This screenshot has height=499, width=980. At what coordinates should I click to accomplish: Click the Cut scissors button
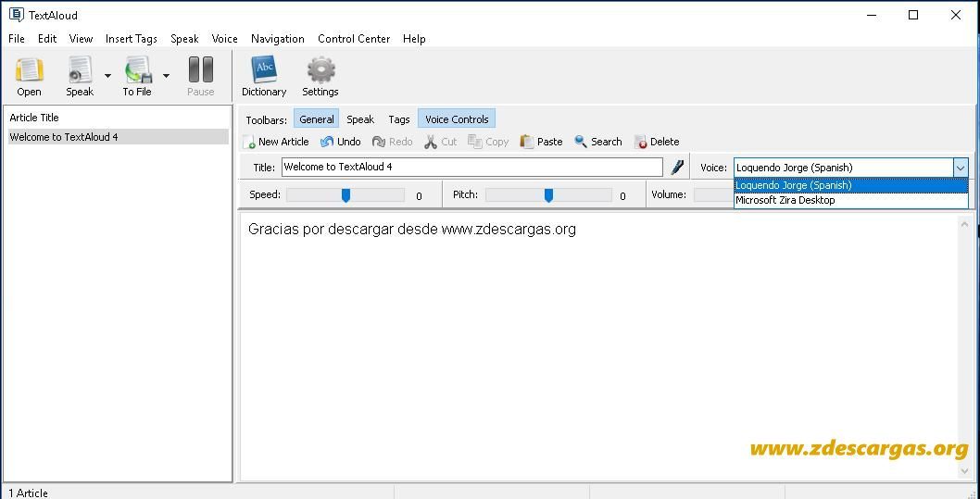pos(441,142)
